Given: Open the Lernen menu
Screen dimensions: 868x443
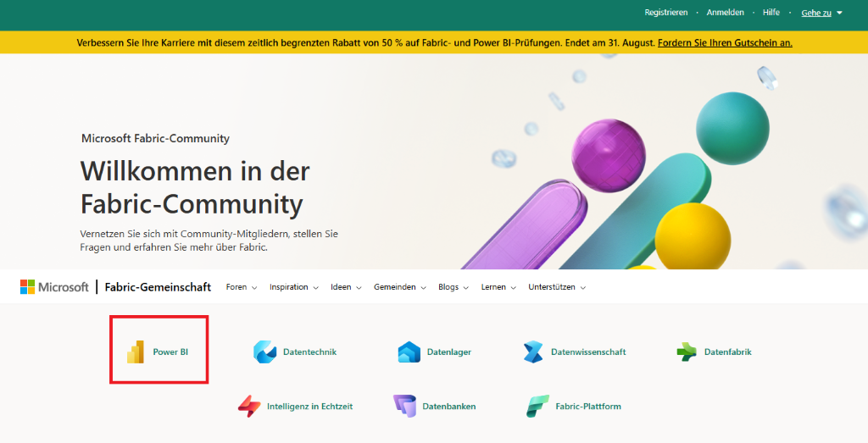Looking at the screenshot, I should [x=498, y=287].
